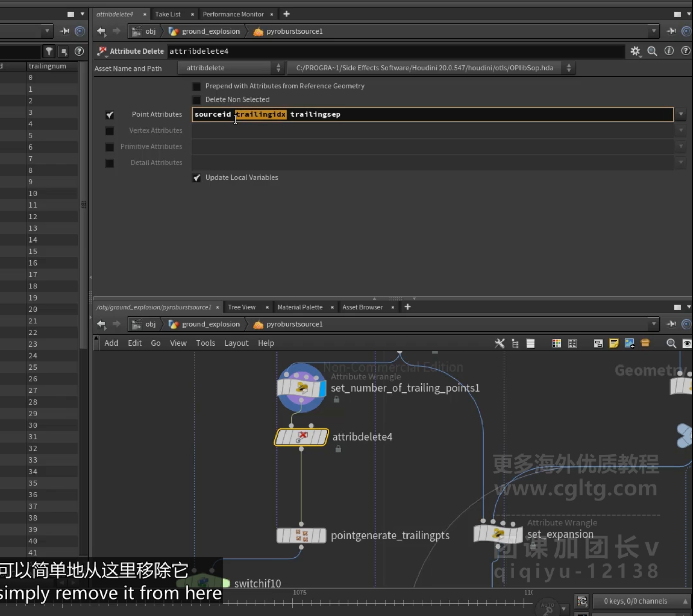The height and width of the screenshot is (616, 693).
Task: Toggle the Vertex Attributes checkbox
Action: [x=110, y=131]
